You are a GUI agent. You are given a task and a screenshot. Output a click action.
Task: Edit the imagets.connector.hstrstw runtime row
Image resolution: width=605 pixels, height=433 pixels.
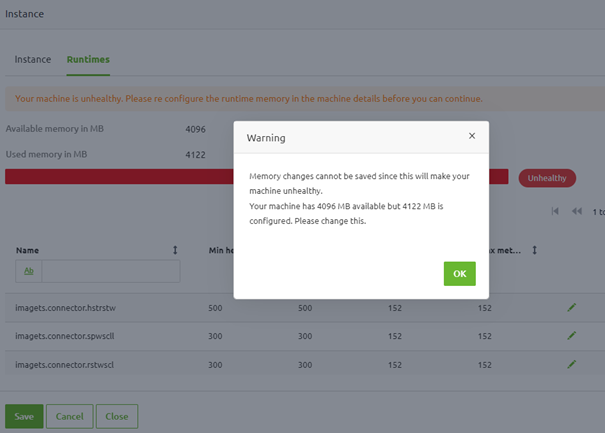tap(572, 308)
